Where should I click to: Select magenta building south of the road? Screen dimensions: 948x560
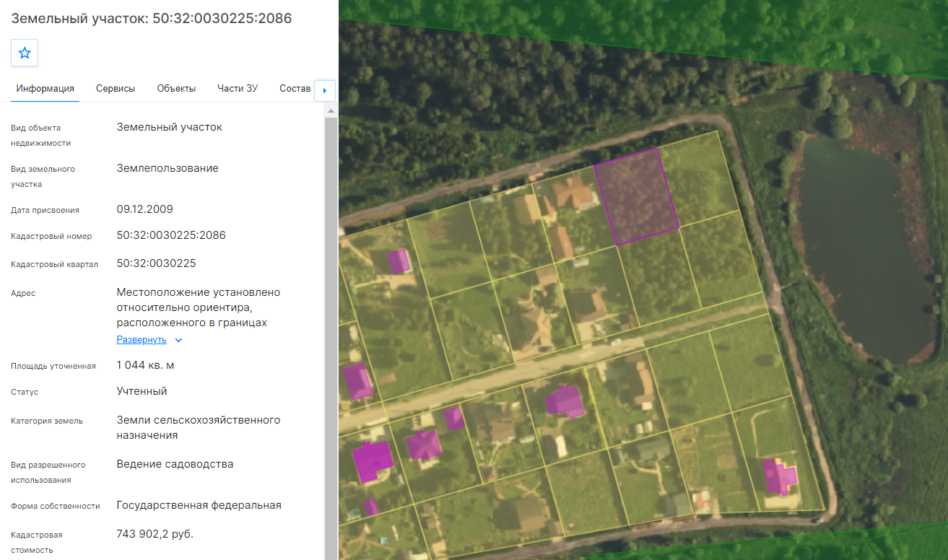[x=565, y=401]
